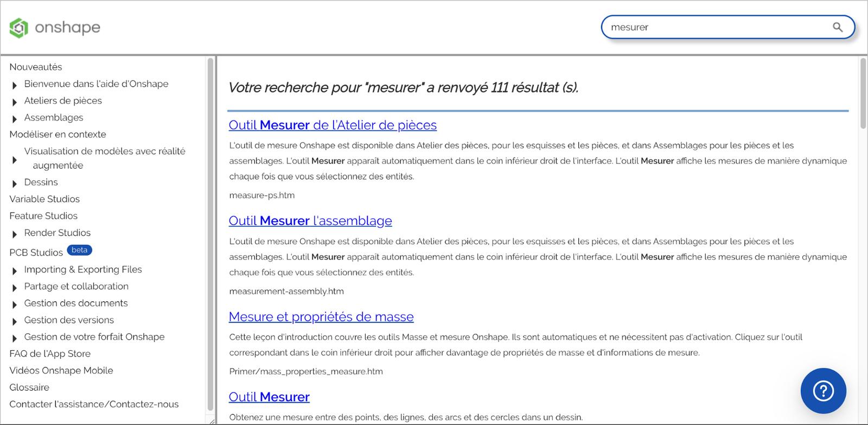Expand the Ateliers de pièces section
Viewport: 868px width, 425px height.
[15, 102]
